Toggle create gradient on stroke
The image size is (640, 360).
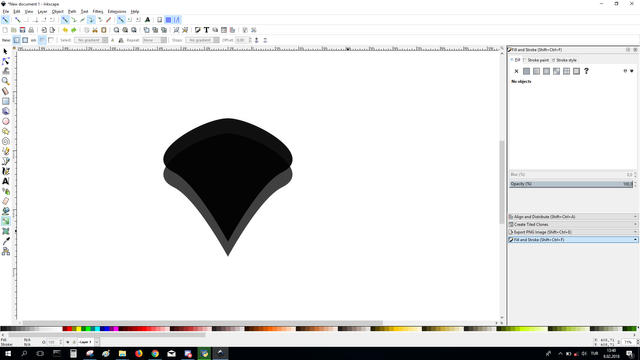click(x=51, y=40)
